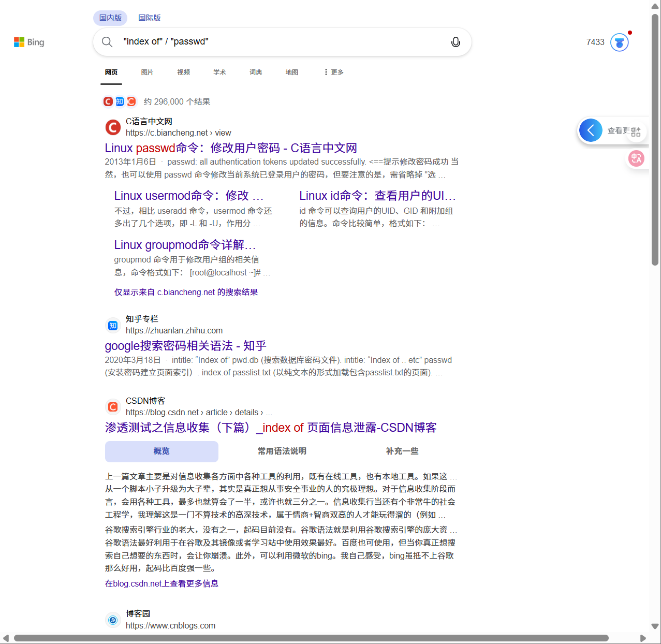The width and height of the screenshot is (661, 644).
Task: Collapse the right-side panel with the left arrow
Action: pos(591,130)
